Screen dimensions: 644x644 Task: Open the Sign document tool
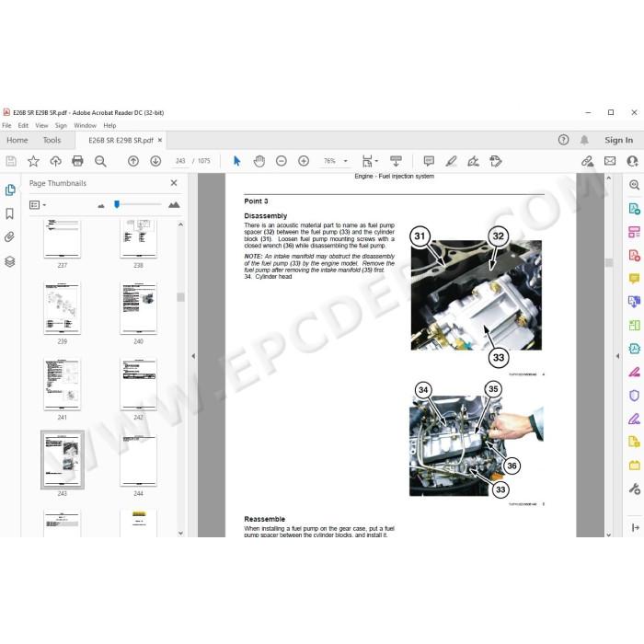pyautogui.click(x=473, y=161)
